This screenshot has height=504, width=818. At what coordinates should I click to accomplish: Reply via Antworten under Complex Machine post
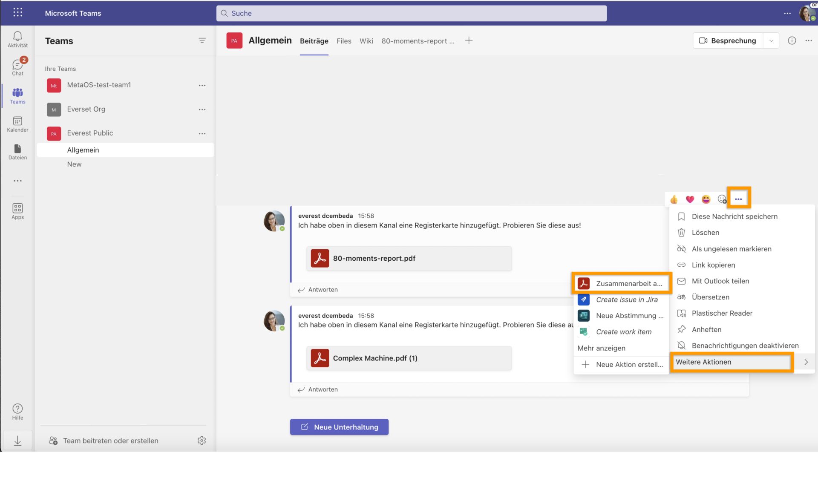point(318,389)
